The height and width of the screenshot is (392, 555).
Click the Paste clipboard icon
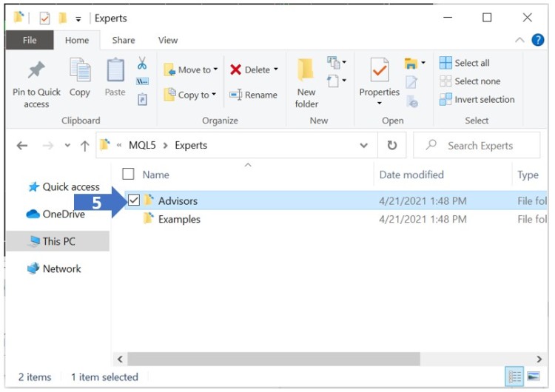115,72
